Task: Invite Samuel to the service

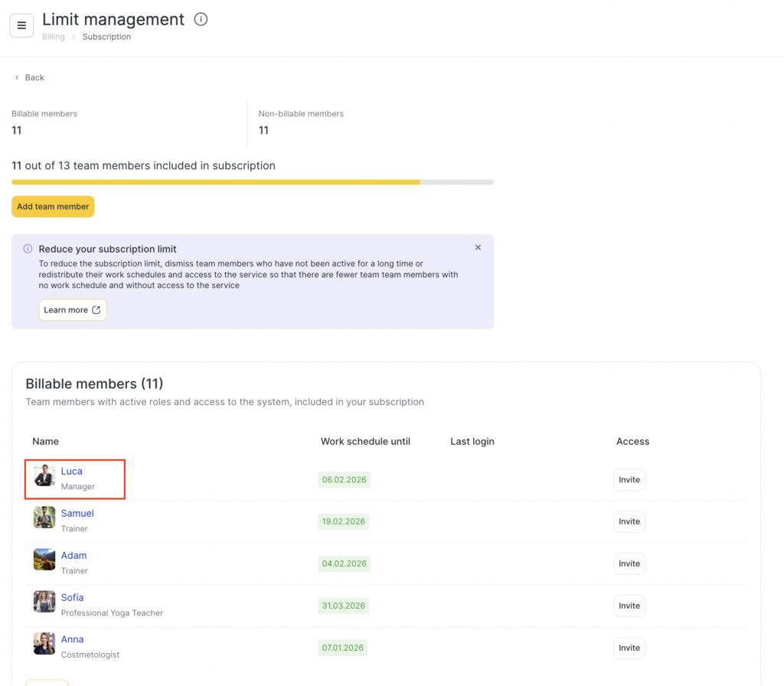Action: pos(629,522)
